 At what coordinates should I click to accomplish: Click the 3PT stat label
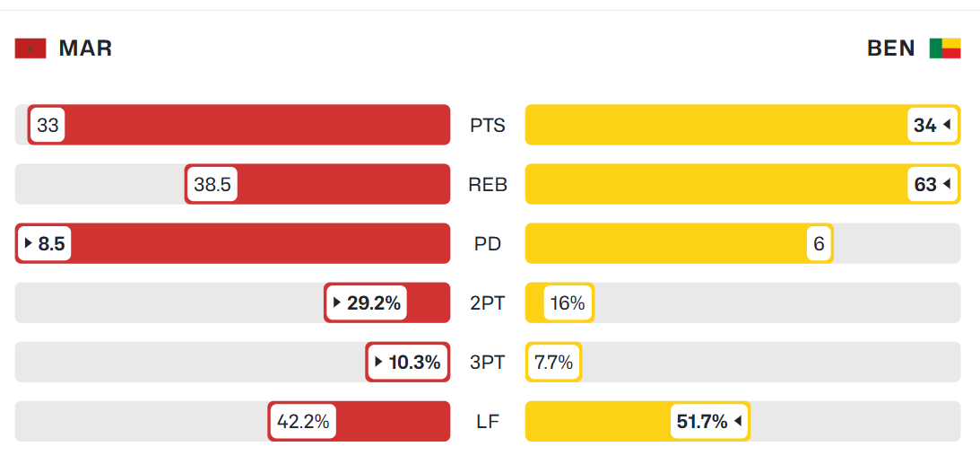point(488,363)
